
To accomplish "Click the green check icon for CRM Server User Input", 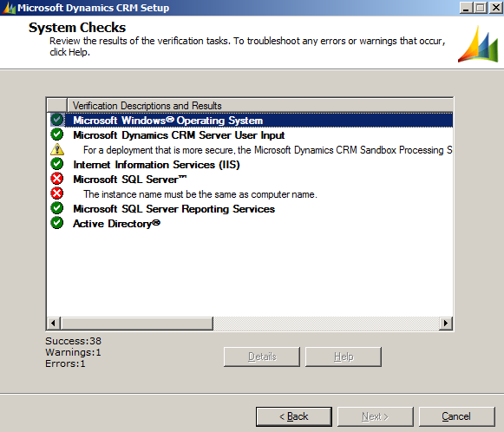I will point(57,134).
